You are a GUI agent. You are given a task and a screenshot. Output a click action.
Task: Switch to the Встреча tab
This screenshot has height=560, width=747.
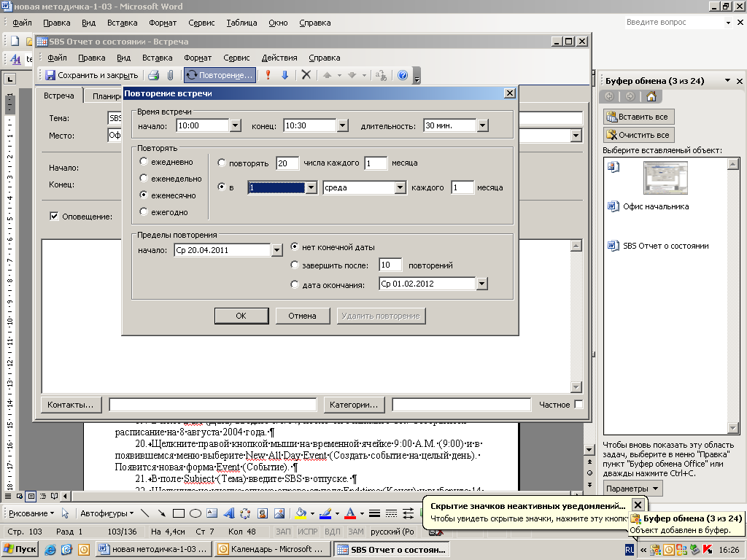59,96
